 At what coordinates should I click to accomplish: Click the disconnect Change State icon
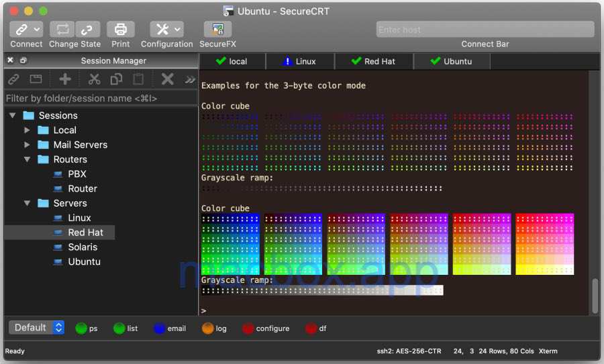coord(88,29)
